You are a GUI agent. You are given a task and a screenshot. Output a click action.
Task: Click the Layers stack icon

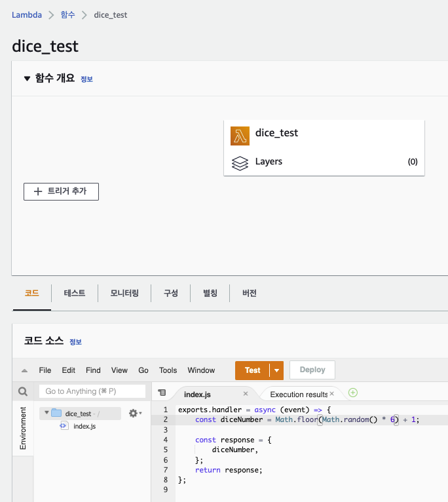tap(240, 163)
